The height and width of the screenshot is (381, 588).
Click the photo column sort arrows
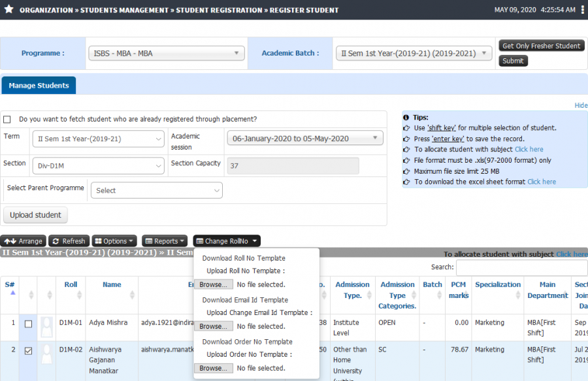[50, 295]
